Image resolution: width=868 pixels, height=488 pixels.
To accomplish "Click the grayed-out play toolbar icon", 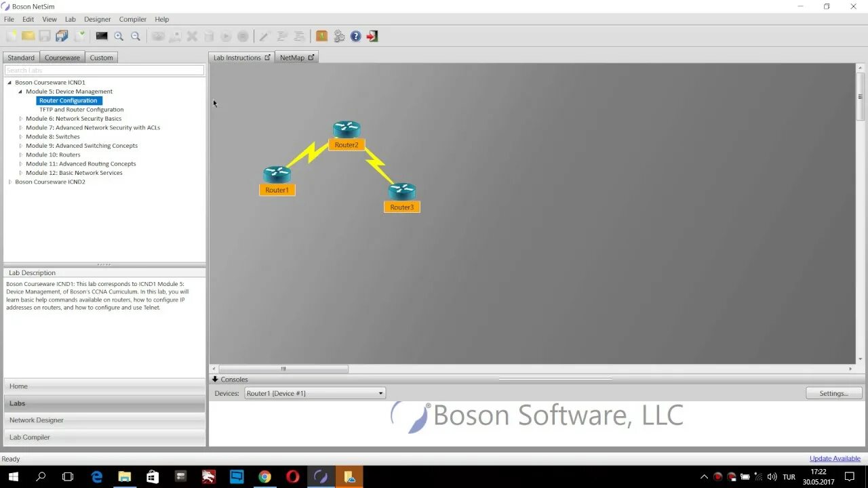I will tap(226, 36).
